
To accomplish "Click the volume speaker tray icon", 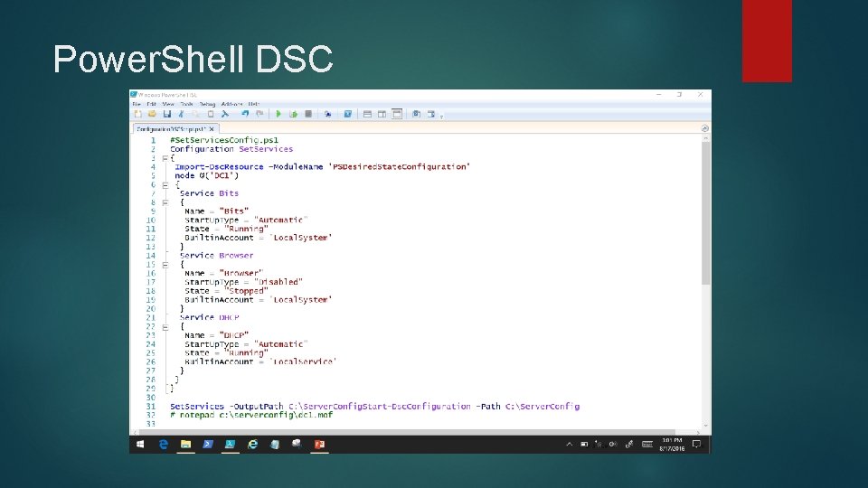I will (x=613, y=445).
